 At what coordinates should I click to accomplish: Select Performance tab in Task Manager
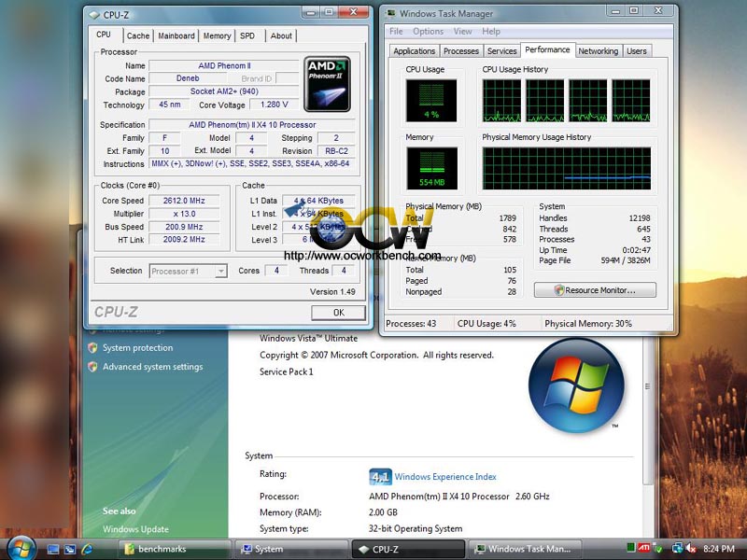547,49
